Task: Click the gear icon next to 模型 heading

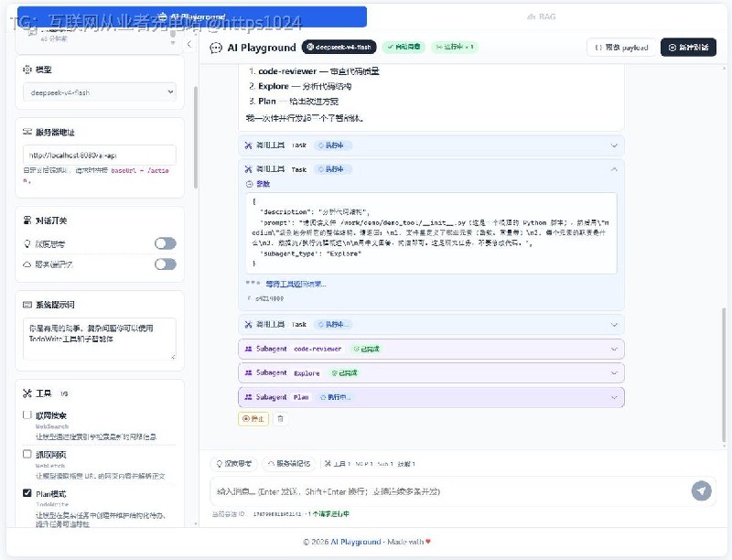Action: 27,70
